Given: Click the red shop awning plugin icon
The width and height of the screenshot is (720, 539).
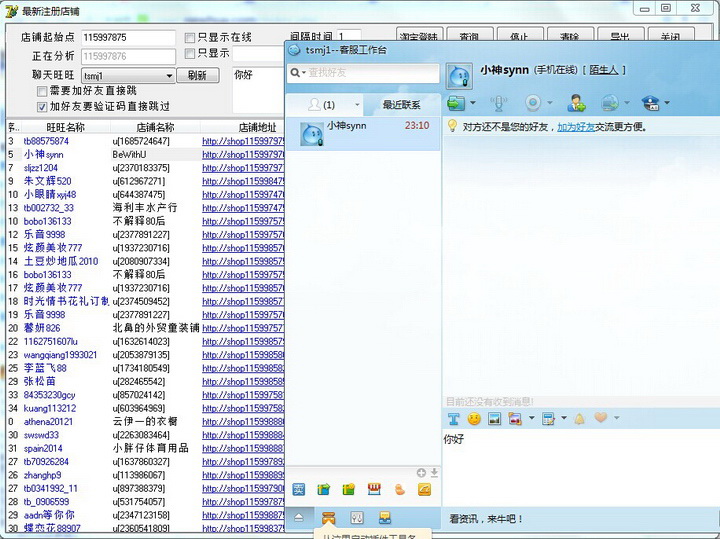Looking at the screenshot, I should point(374,489).
